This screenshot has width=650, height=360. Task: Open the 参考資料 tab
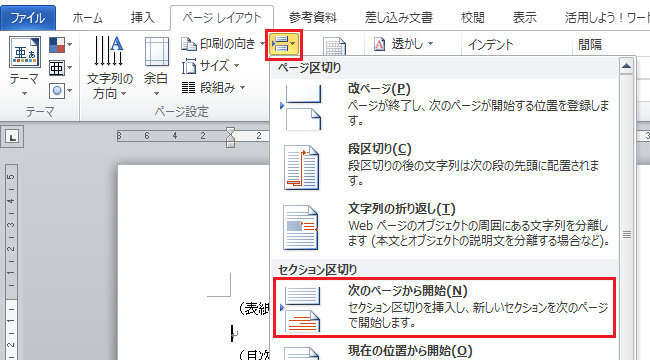[313, 18]
